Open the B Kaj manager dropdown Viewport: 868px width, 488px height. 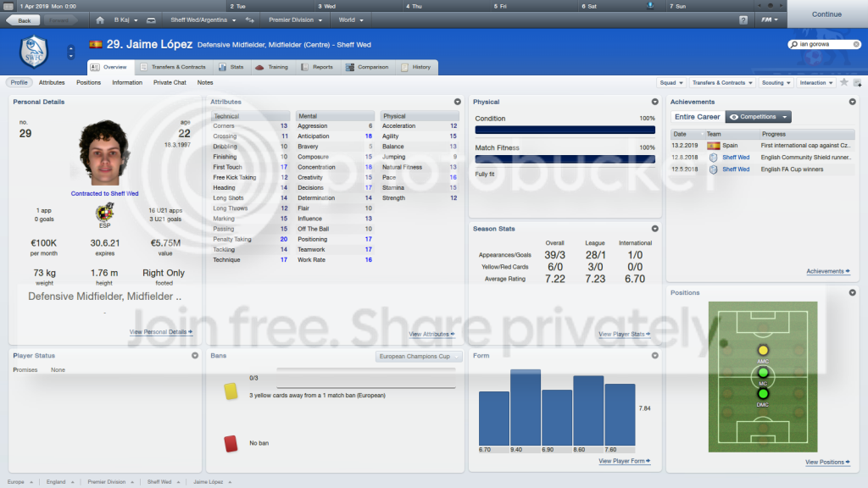coord(125,20)
